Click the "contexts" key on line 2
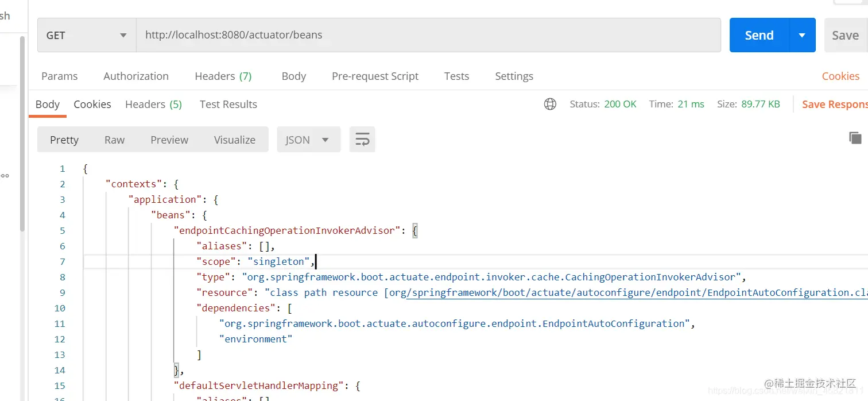 click(x=134, y=184)
